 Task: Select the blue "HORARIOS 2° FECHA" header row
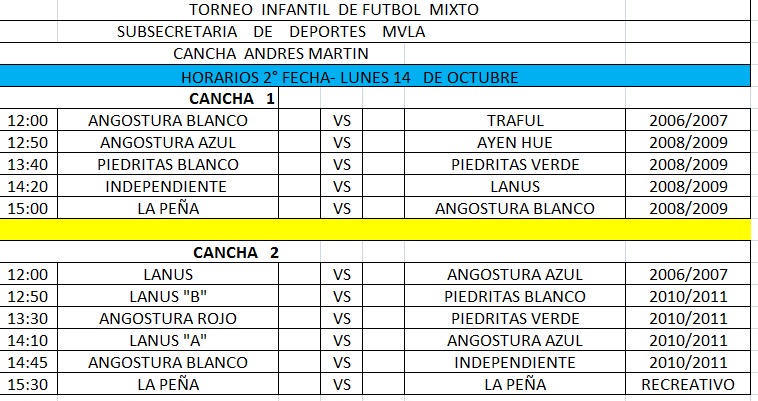(x=375, y=76)
